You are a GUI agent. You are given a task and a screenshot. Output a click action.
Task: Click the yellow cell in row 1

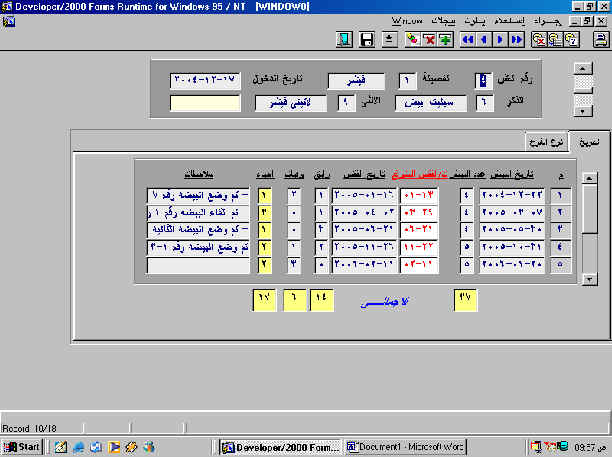pyautogui.click(x=265, y=195)
